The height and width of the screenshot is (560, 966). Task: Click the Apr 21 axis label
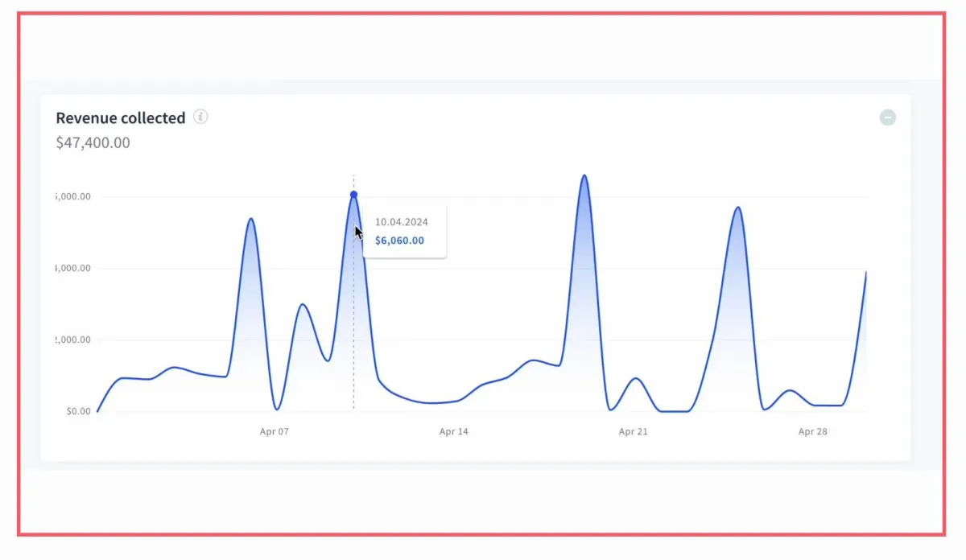pyautogui.click(x=633, y=432)
